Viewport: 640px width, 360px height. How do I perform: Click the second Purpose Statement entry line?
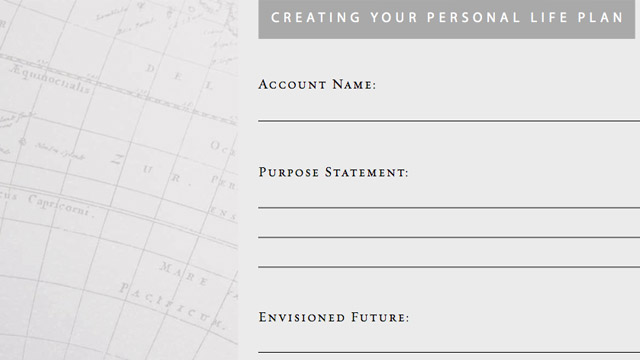[449, 237]
